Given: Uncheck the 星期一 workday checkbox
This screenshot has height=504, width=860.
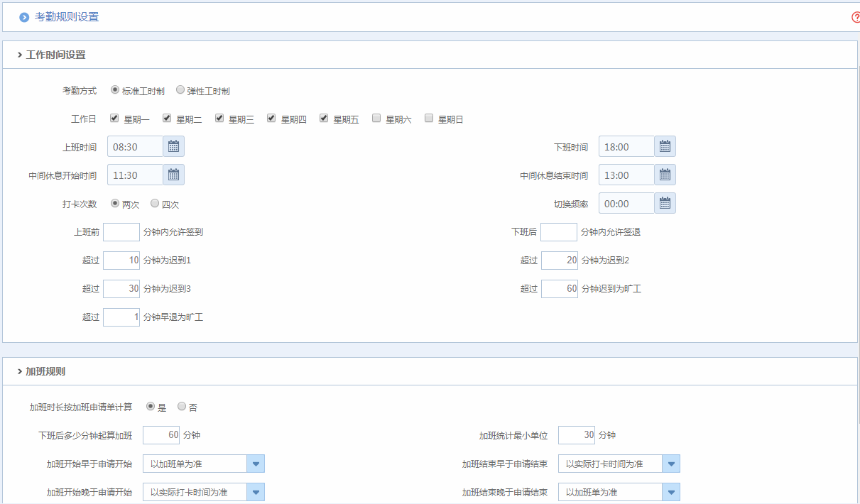Looking at the screenshot, I should pos(114,119).
